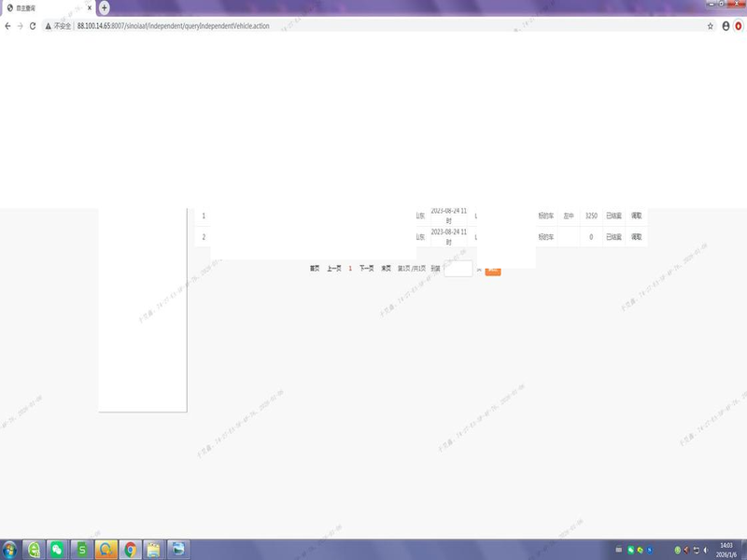747x560 pixels.
Task: Open the 360 browser taskbar icon
Action: 34,549
